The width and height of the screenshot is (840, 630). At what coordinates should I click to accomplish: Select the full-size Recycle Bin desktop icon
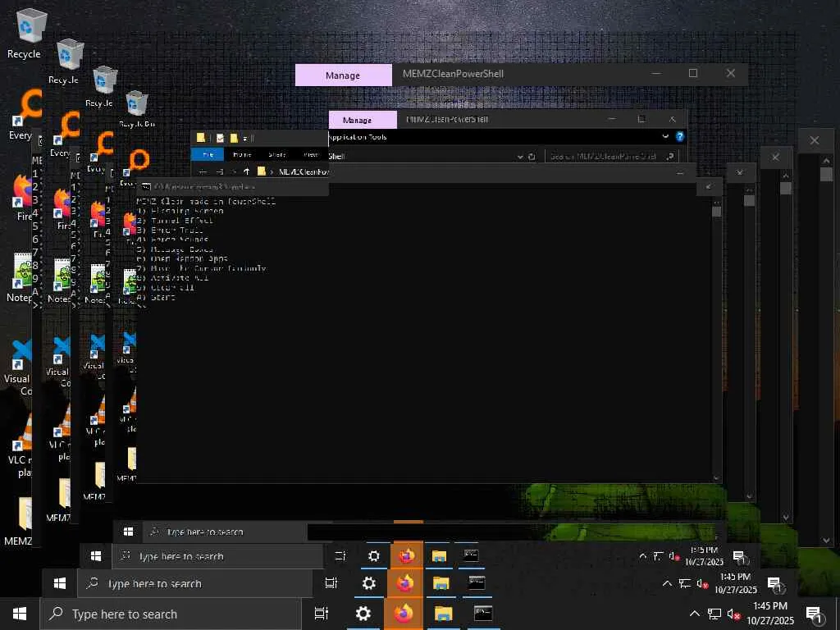pos(27,34)
